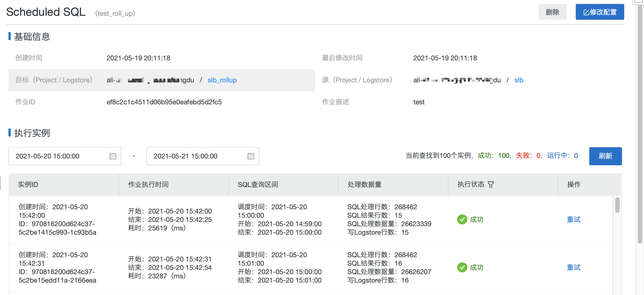644x295 pixels.
Task: Click 重试 for the 15:42:00 instance
Action: pos(573,219)
